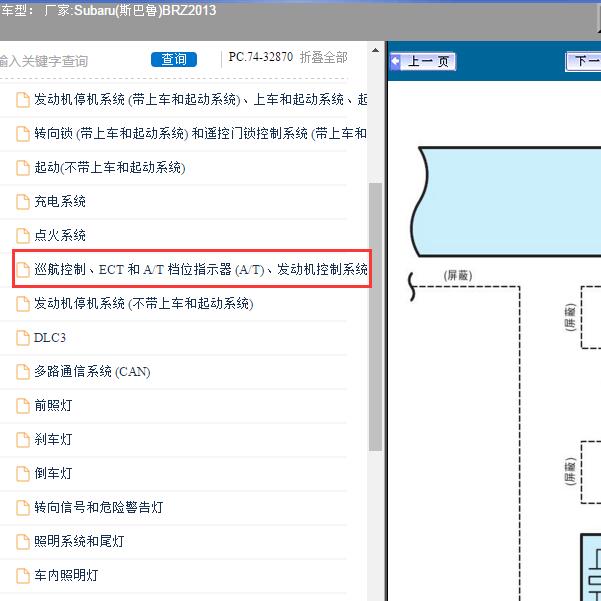Click document icon beside 倒车灯
Image resolution: width=601 pixels, height=601 pixels.
tap(23, 474)
